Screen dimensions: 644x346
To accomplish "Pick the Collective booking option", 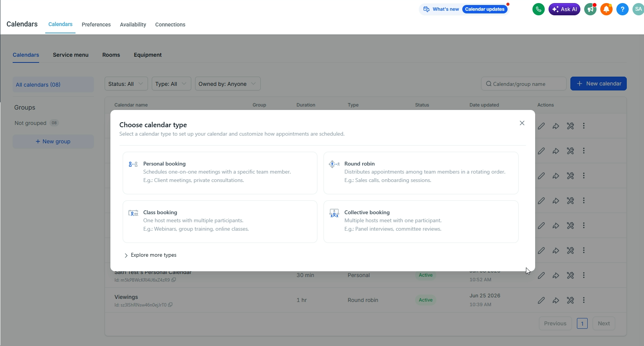I will [421, 222].
